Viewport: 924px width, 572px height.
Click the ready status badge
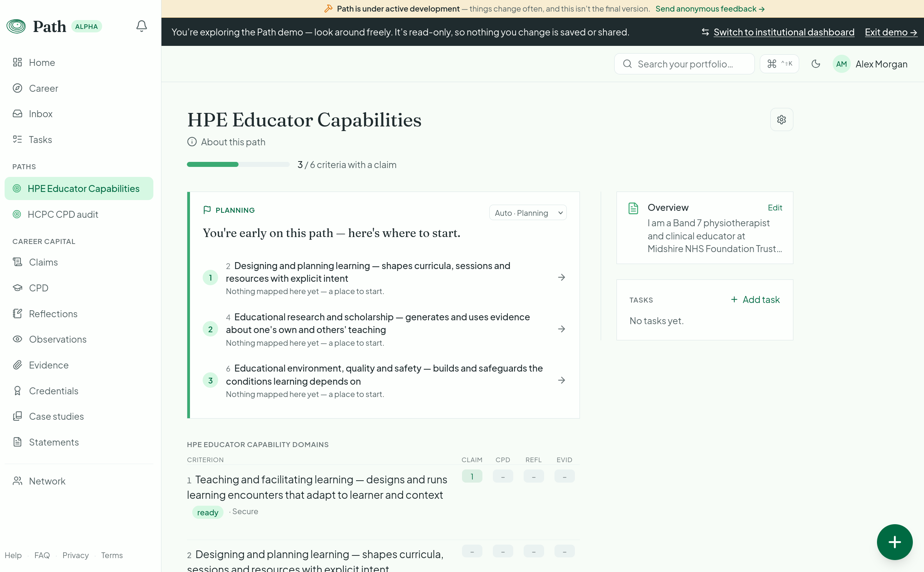tap(208, 512)
